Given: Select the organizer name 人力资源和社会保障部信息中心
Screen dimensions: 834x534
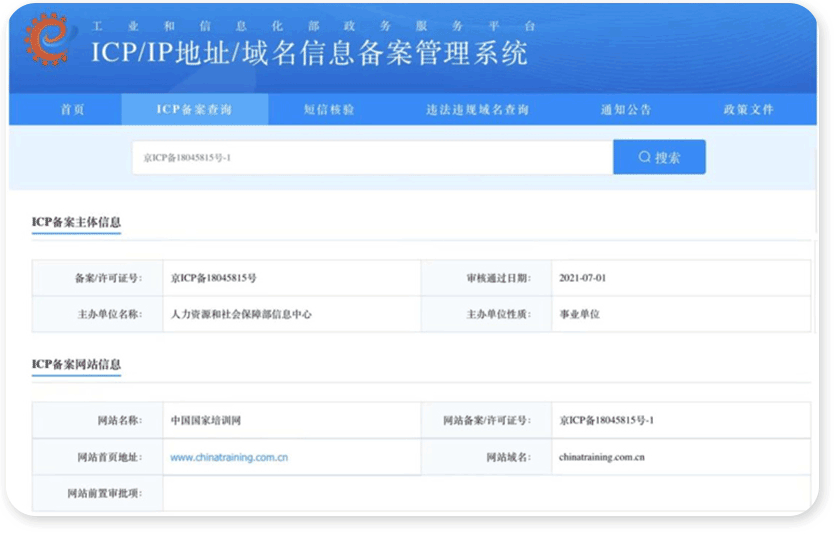Looking at the screenshot, I should 241,314.
